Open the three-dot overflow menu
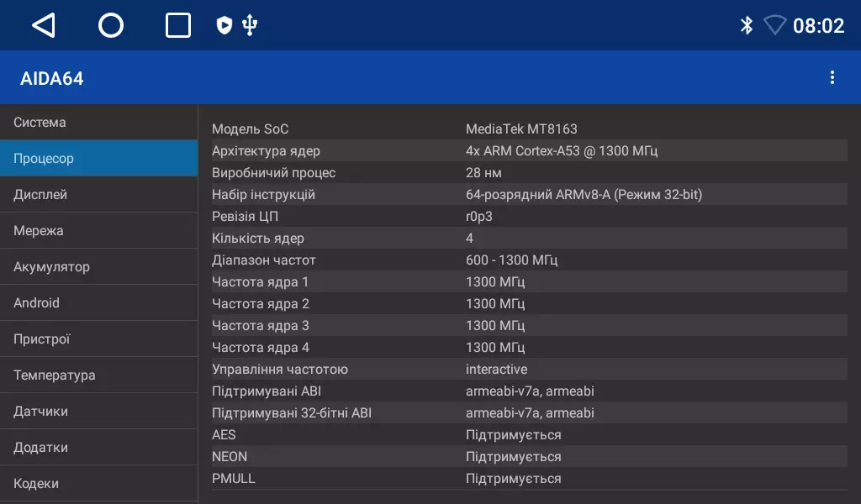Viewport: 861px width, 504px height. coord(832,78)
